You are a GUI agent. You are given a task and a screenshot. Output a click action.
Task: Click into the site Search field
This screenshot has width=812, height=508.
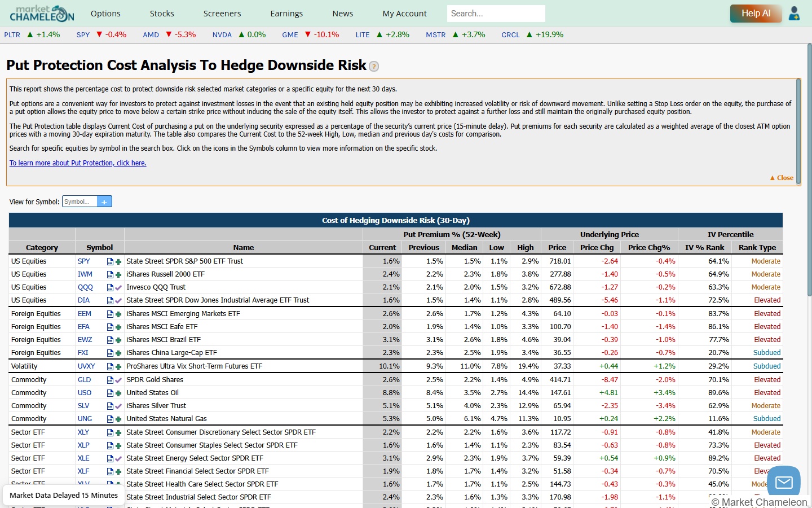pyautogui.click(x=496, y=14)
